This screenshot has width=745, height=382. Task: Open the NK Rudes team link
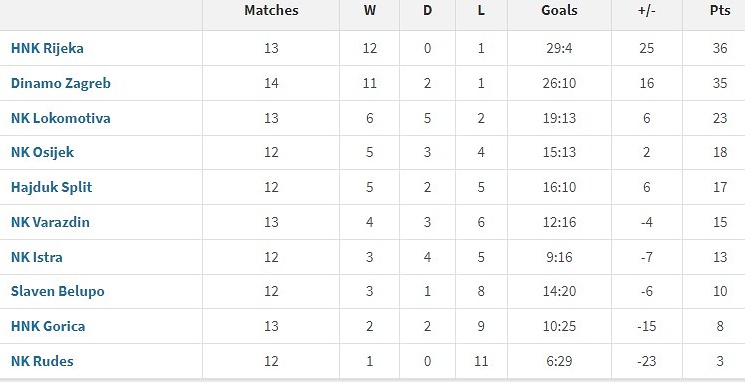pyautogui.click(x=42, y=361)
